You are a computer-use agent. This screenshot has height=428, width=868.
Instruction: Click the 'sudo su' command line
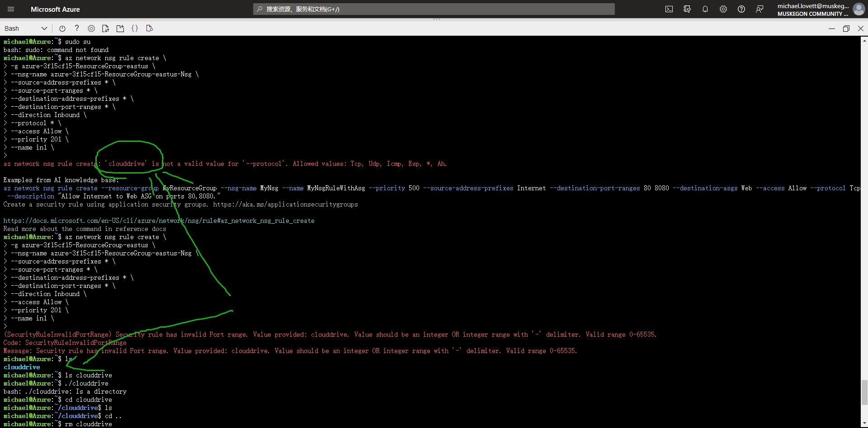(x=47, y=42)
